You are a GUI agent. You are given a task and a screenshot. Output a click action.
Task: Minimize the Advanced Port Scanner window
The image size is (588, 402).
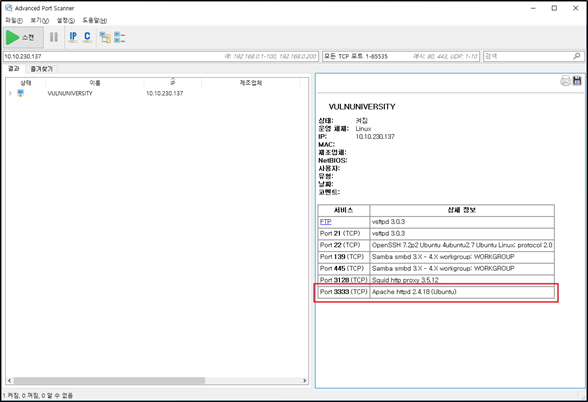(533, 8)
